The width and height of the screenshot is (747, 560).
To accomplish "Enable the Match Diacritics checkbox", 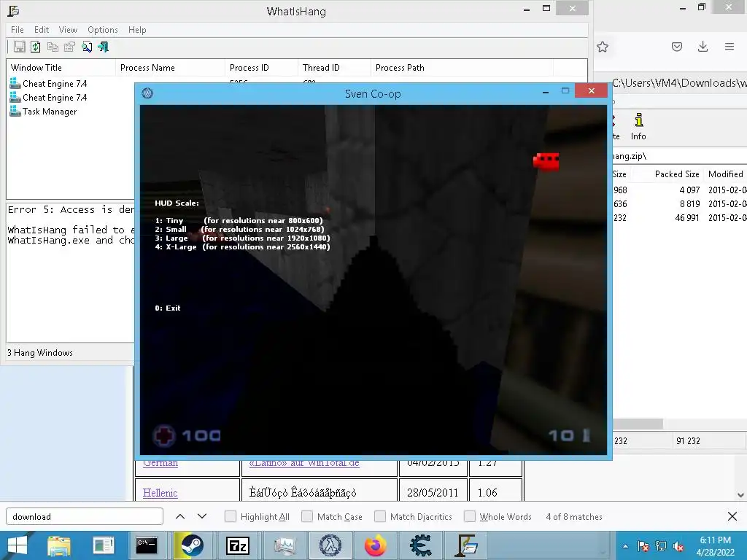I will pyautogui.click(x=379, y=516).
